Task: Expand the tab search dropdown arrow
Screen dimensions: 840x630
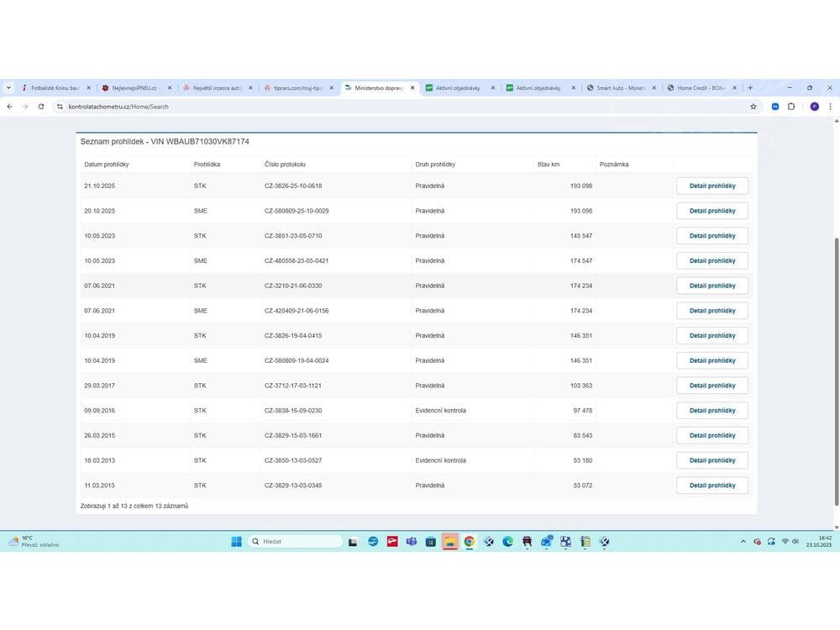Action: coord(8,87)
